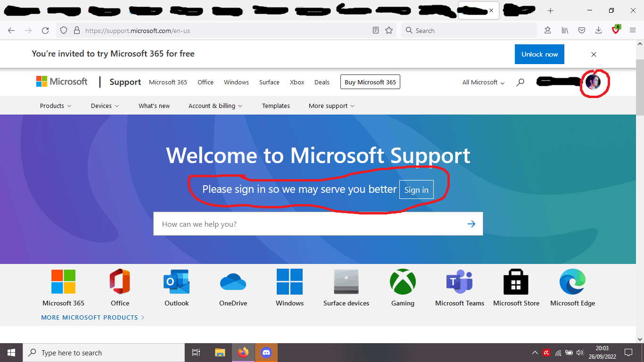Viewport: 644px width, 362px height.
Task: Switch to Discord on the taskbar
Action: 266,353
